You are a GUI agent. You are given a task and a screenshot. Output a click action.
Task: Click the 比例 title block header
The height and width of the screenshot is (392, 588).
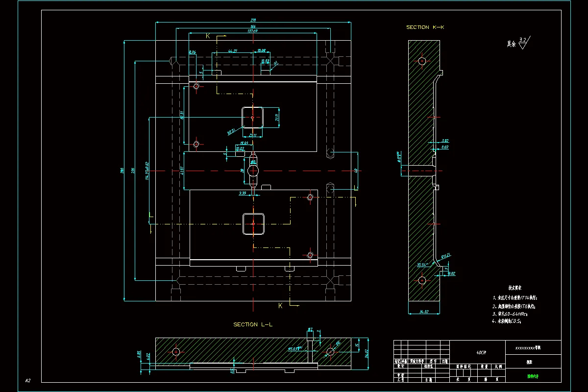[x=498, y=366]
